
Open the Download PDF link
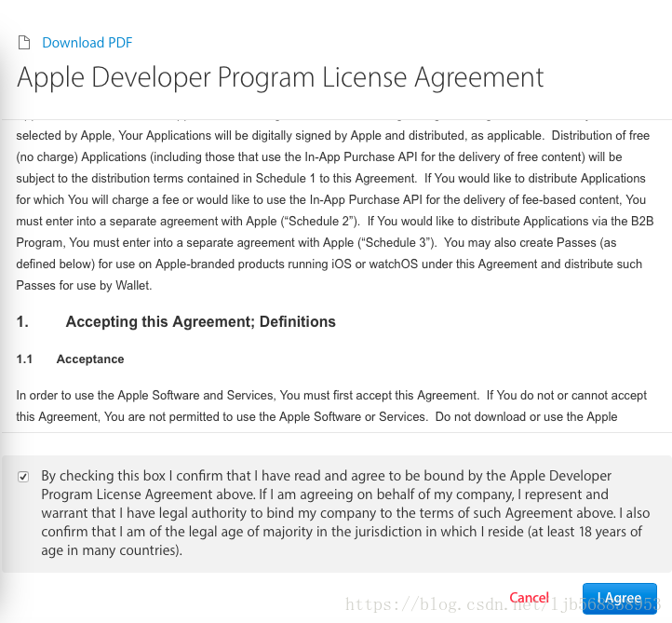tap(87, 43)
